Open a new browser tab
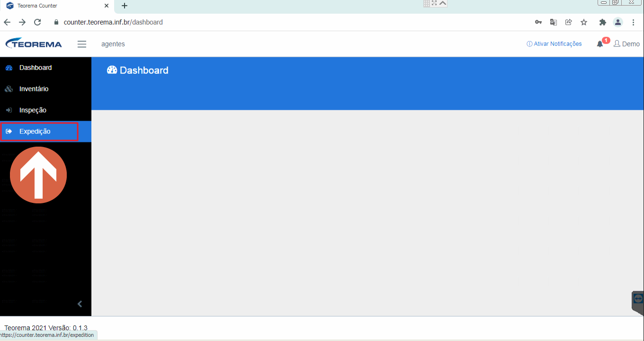 pyautogui.click(x=125, y=6)
